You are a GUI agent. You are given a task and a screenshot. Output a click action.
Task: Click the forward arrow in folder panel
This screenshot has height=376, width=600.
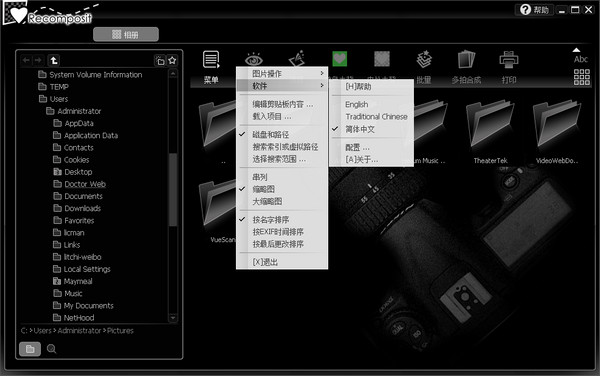pos(38,60)
